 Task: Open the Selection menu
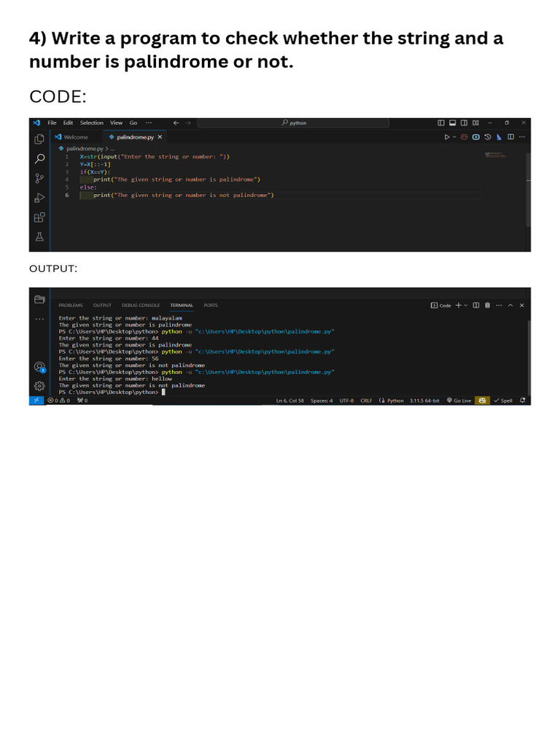[91, 123]
